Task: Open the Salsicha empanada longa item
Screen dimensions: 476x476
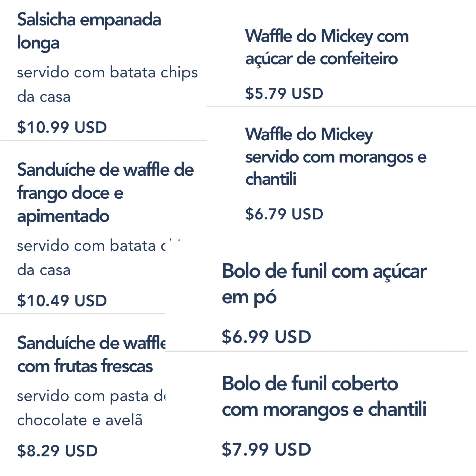Action: 89,31
